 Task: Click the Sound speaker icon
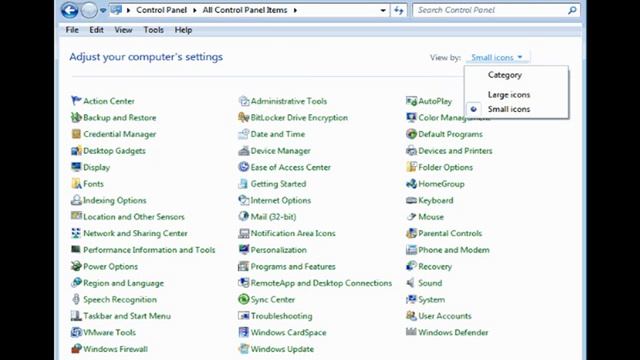[411, 282]
